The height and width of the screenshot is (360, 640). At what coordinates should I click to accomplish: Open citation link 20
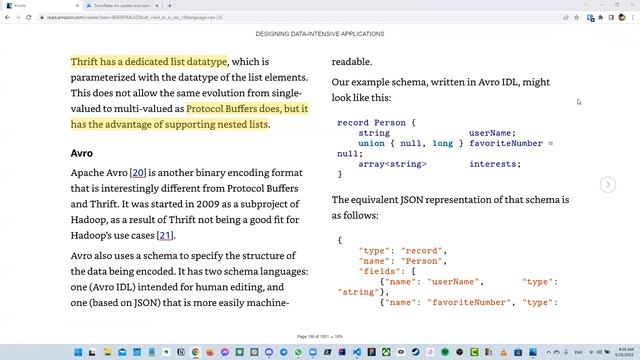point(138,173)
